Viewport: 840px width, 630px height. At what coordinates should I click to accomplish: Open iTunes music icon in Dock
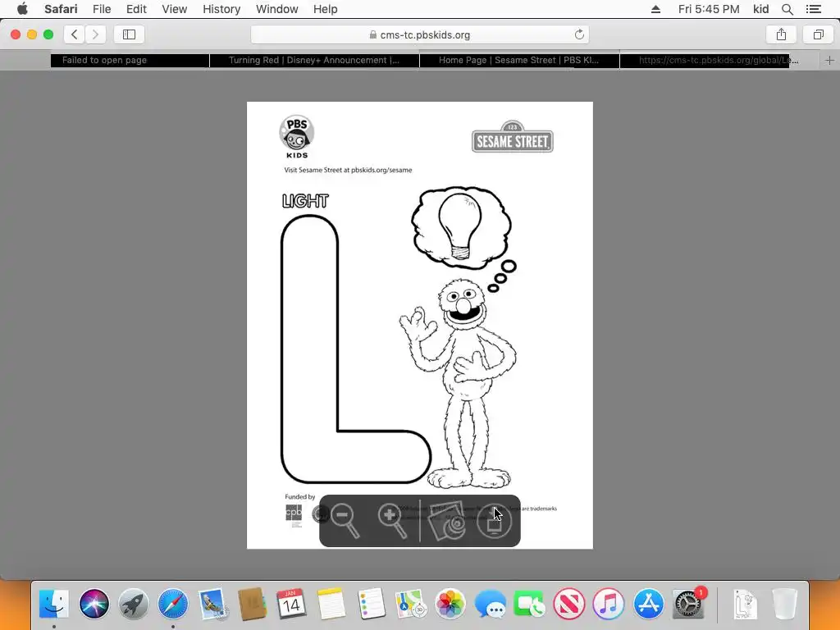(x=609, y=604)
